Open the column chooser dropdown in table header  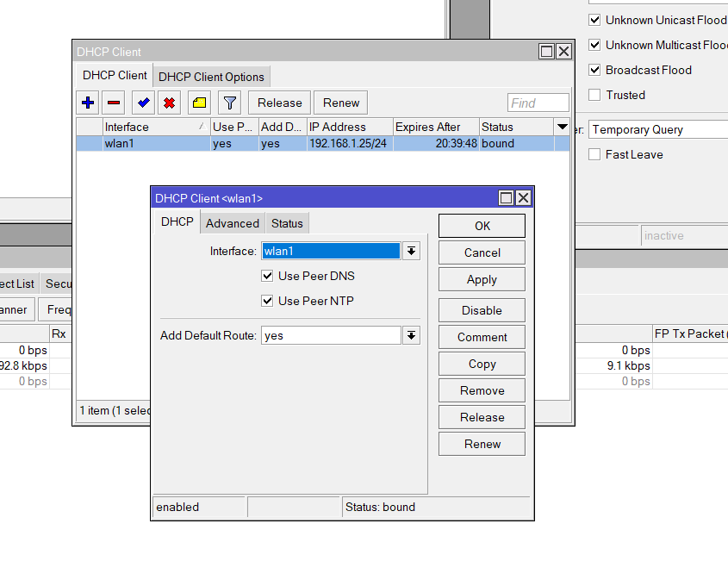(563, 127)
